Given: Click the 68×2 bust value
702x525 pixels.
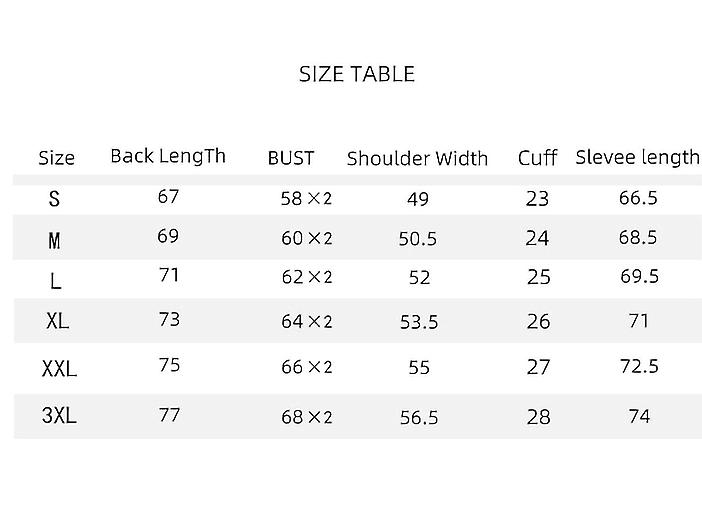Looking at the screenshot, I should pyautogui.click(x=306, y=417).
